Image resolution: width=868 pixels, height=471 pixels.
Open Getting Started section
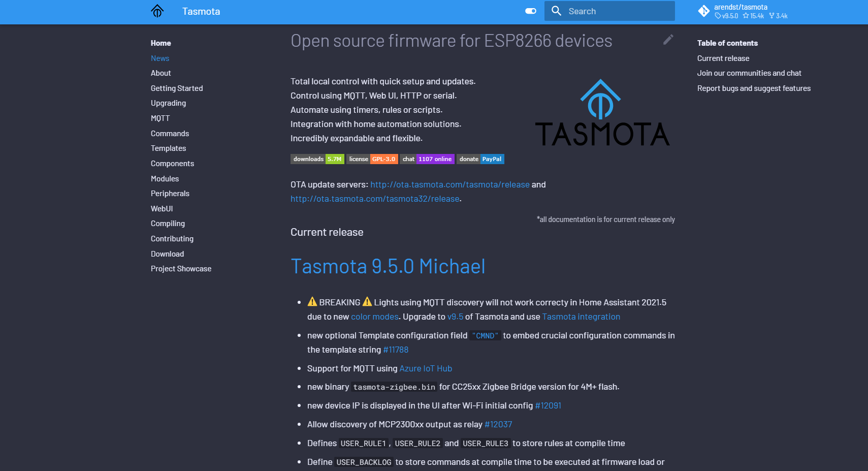(x=177, y=88)
